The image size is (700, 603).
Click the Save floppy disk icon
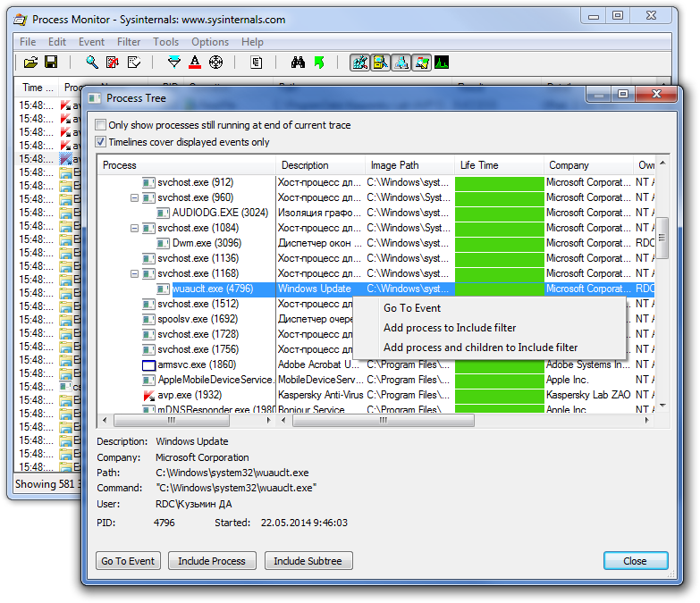pos(51,63)
